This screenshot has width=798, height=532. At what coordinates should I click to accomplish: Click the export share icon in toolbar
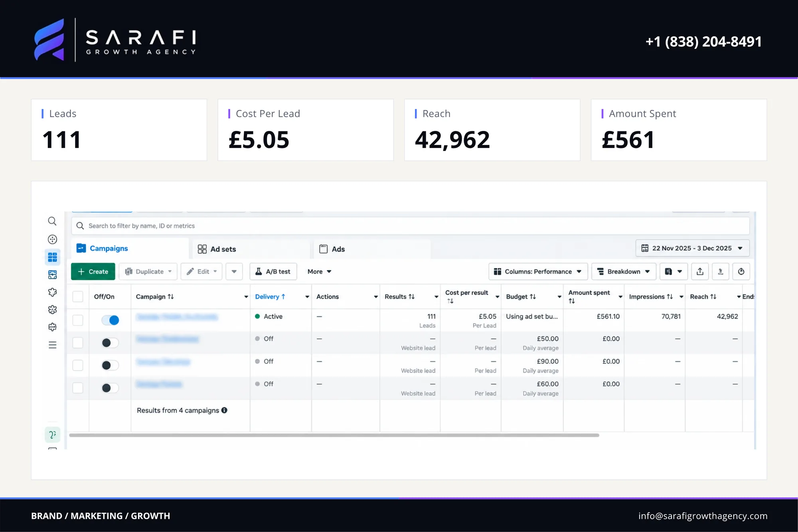(700, 271)
